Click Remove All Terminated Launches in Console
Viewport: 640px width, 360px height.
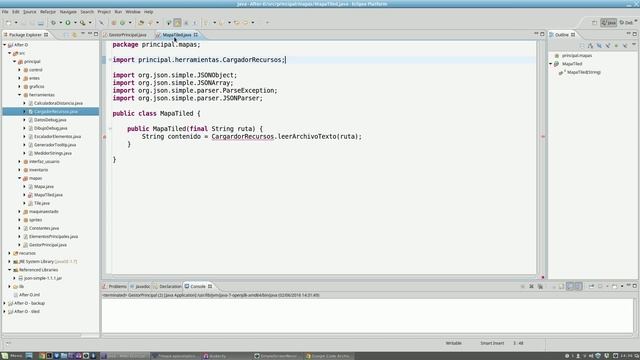pyautogui.click(x=540, y=287)
